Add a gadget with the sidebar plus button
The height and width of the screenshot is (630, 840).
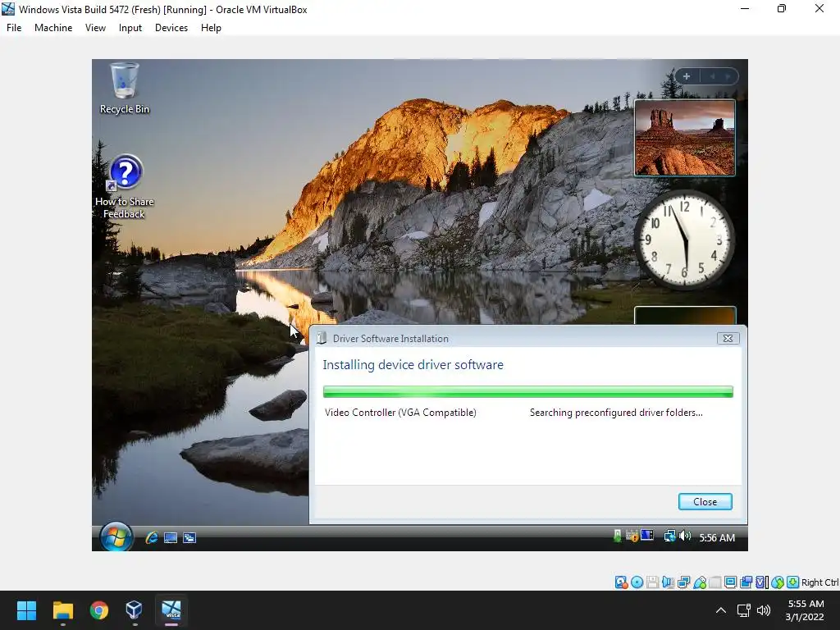pos(687,76)
